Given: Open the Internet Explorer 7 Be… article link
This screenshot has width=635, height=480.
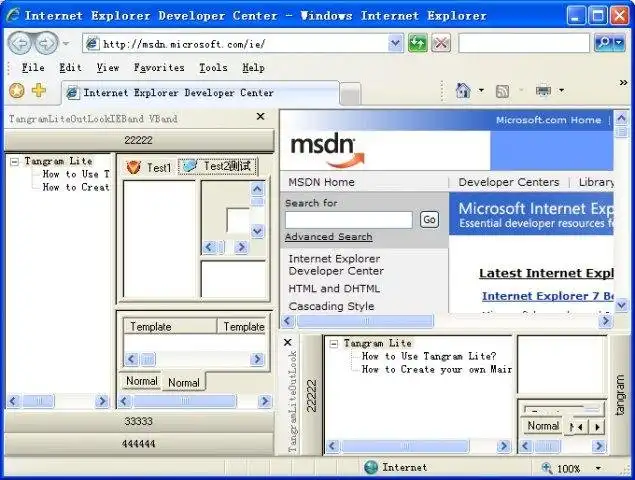Looking at the screenshot, I should pos(548,296).
